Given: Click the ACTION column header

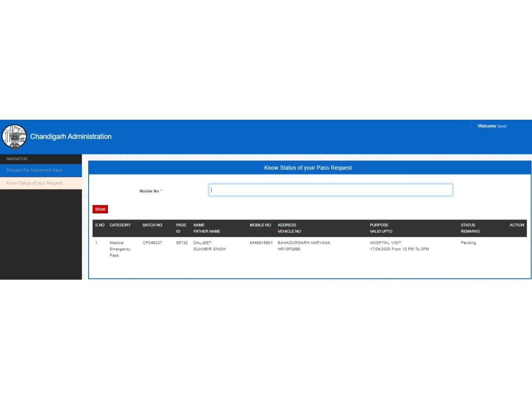Looking at the screenshot, I should (x=516, y=225).
